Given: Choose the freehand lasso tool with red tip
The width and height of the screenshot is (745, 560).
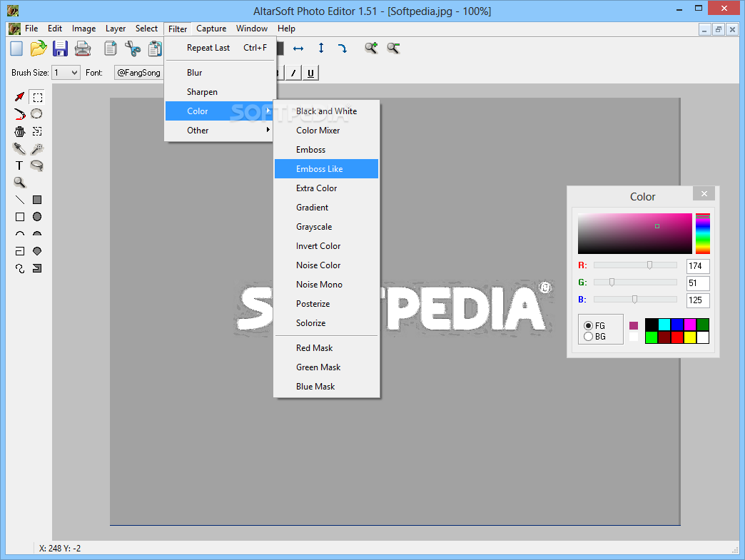Looking at the screenshot, I should pyautogui.click(x=19, y=114).
